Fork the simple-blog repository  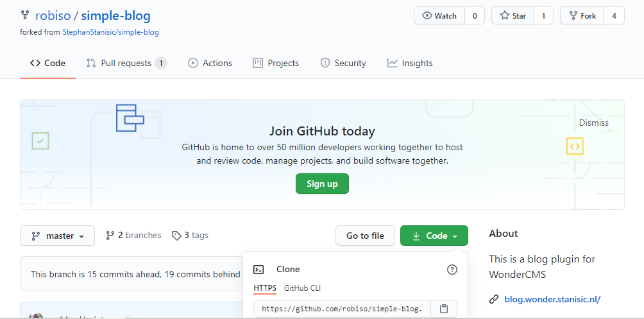(x=582, y=16)
